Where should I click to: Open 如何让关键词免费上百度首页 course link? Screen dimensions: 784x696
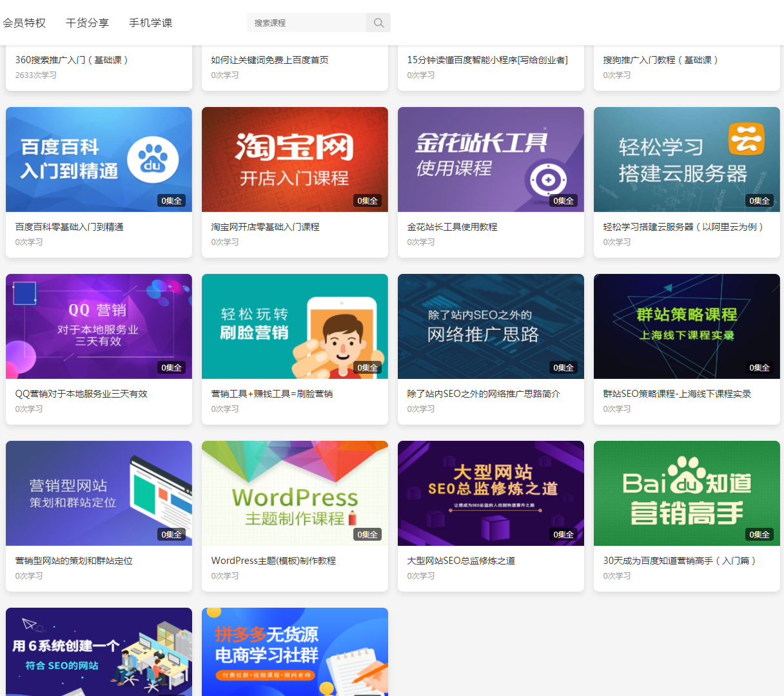pos(270,60)
